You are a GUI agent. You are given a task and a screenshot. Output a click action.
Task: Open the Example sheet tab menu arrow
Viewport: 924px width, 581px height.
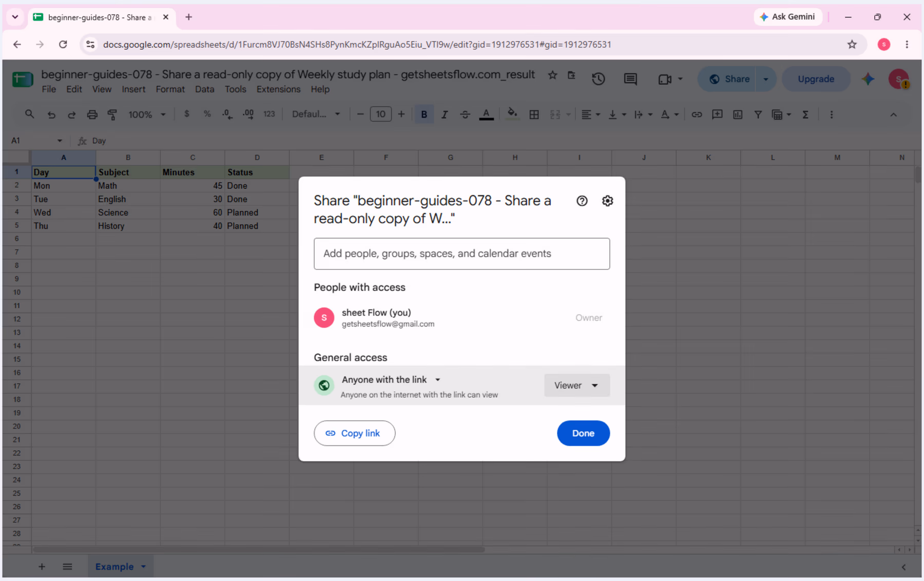[x=144, y=567]
